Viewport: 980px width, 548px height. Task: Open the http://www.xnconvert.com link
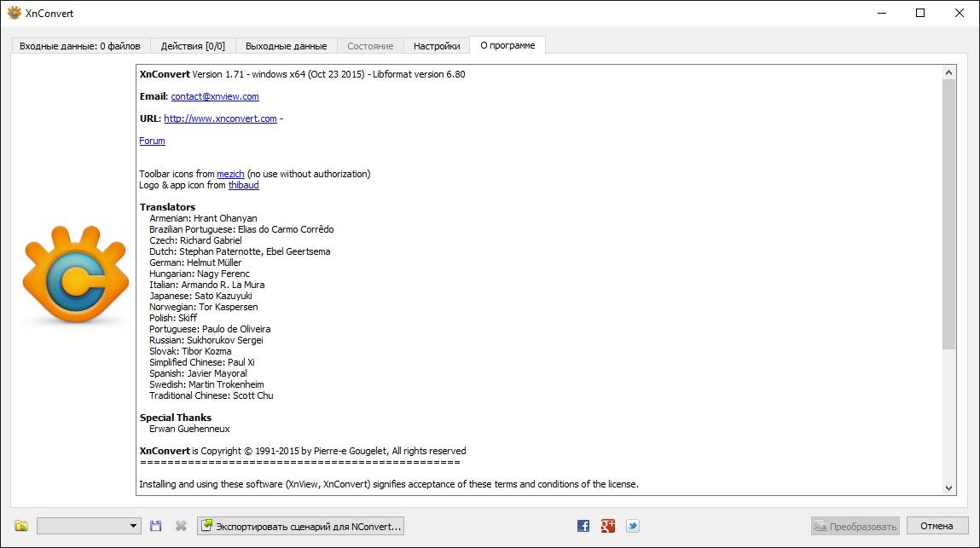(220, 118)
